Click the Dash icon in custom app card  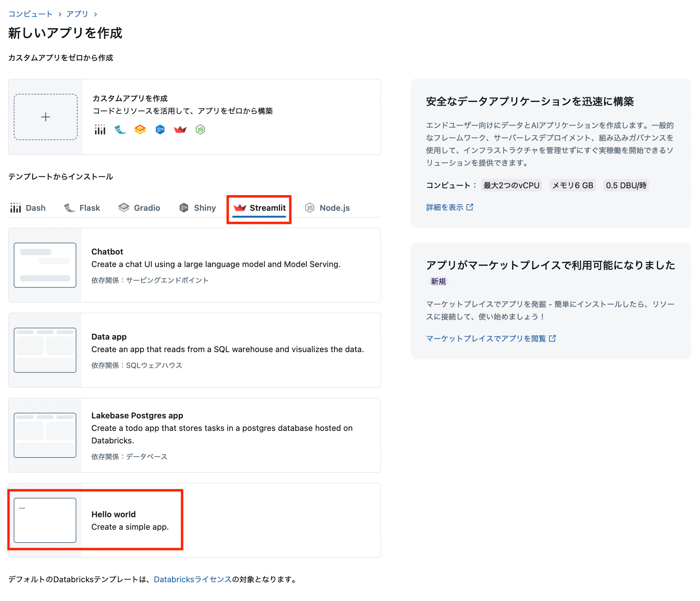[100, 129]
